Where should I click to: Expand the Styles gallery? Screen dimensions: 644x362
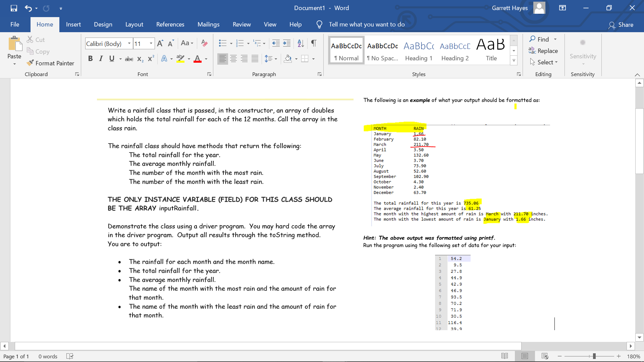coord(514,61)
